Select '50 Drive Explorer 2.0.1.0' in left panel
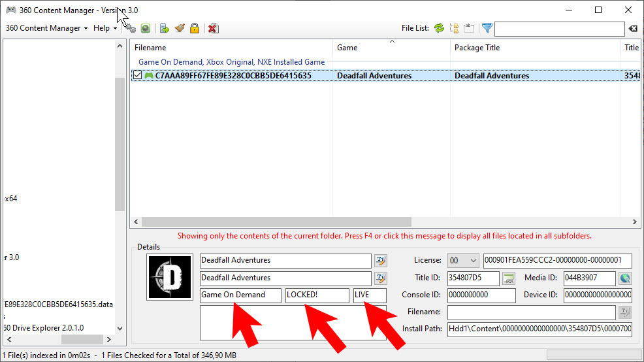Image resolution: width=644 pixels, height=362 pixels. coord(44,328)
